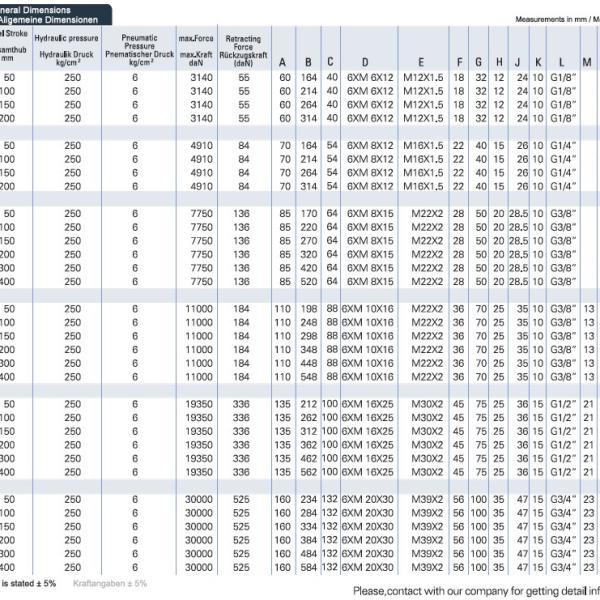Select the last 30000 force value

pyautogui.click(x=199, y=567)
